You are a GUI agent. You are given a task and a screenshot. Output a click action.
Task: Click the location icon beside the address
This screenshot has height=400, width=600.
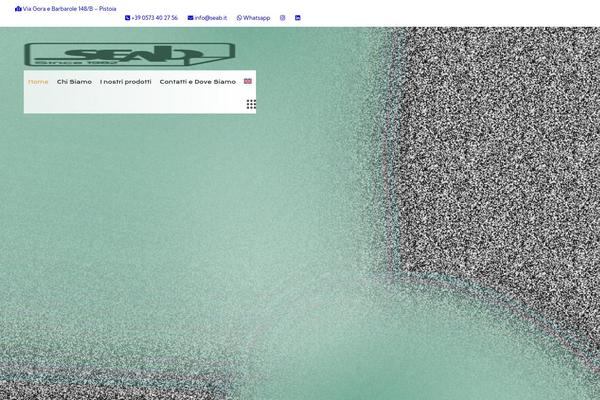coord(18,9)
